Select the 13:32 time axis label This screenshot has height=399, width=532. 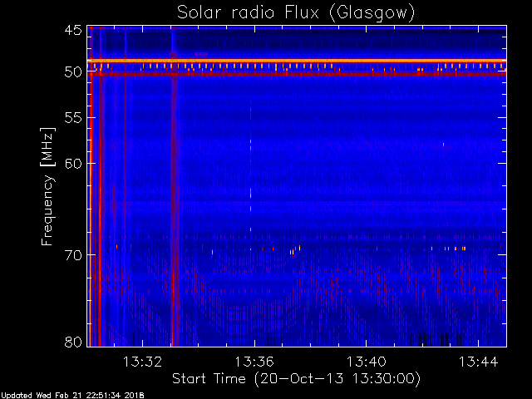[x=142, y=362]
